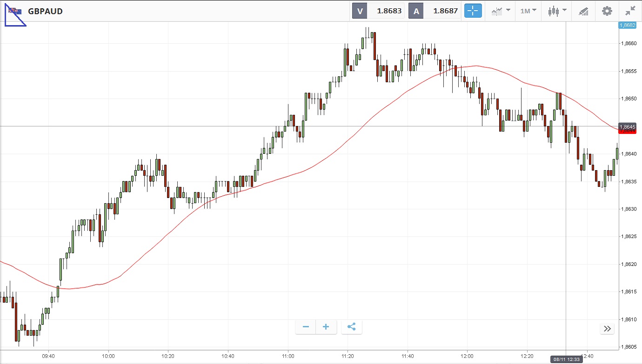Zoom in the chart with plus
The height and width of the screenshot is (364, 642).
[x=326, y=327]
